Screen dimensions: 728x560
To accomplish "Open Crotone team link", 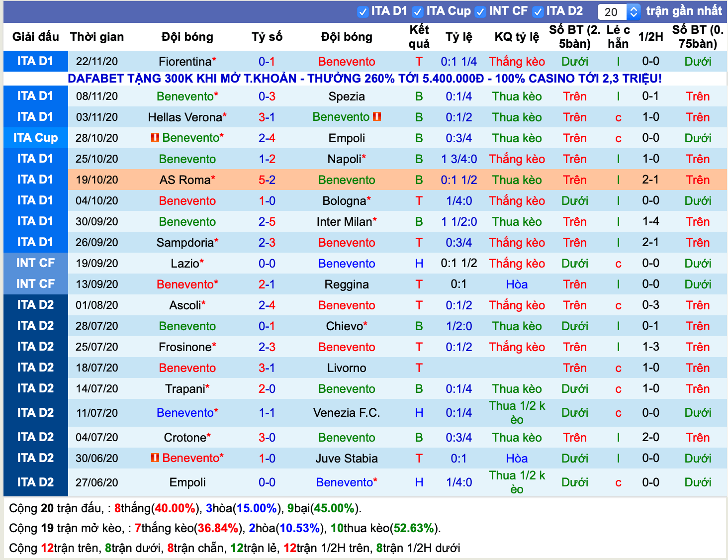I will pyautogui.click(x=185, y=438).
